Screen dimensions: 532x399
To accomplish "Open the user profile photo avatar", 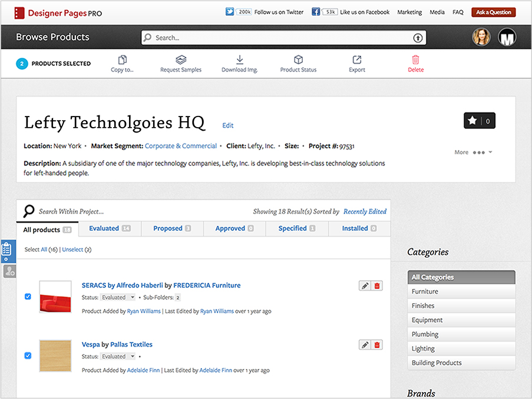I will point(481,37).
